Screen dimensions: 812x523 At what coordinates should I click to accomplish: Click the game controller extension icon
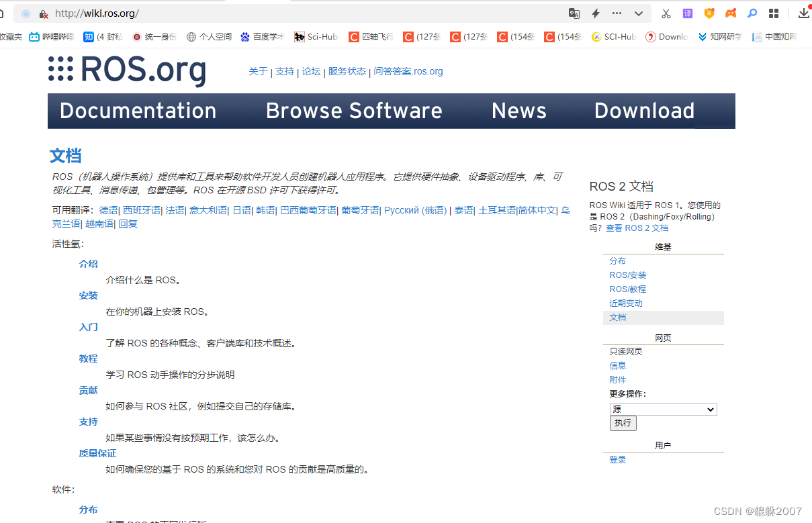pyautogui.click(x=731, y=13)
